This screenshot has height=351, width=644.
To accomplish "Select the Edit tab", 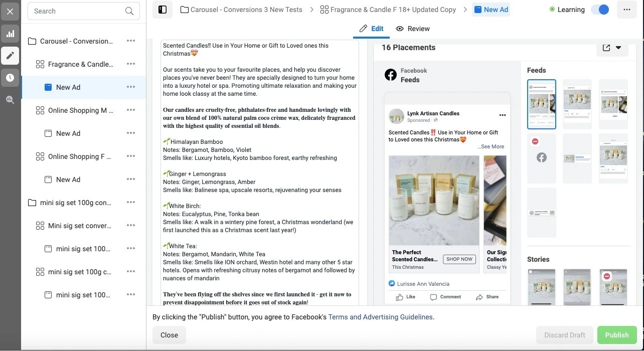I will click(x=372, y=29).
